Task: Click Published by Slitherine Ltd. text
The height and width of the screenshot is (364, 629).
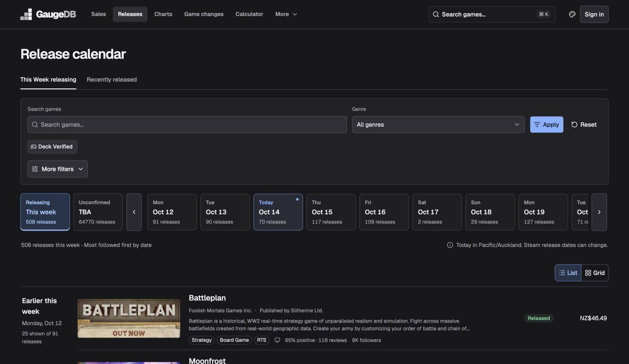Action: click(x=291, y=311)
